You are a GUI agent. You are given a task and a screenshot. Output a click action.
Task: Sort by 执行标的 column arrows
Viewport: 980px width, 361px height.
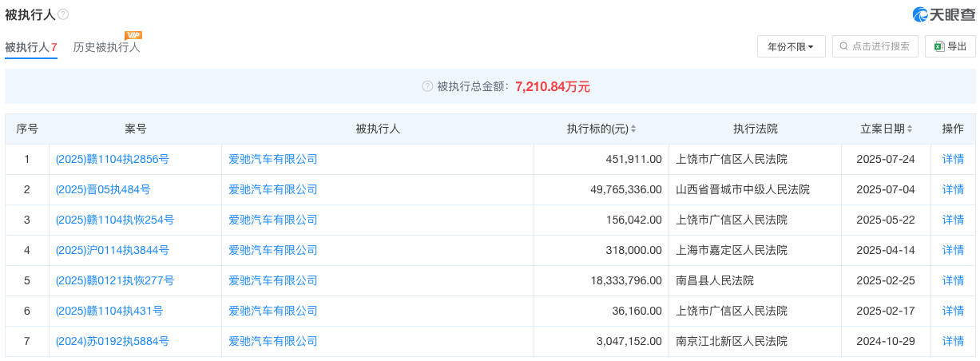click(633, 129)
